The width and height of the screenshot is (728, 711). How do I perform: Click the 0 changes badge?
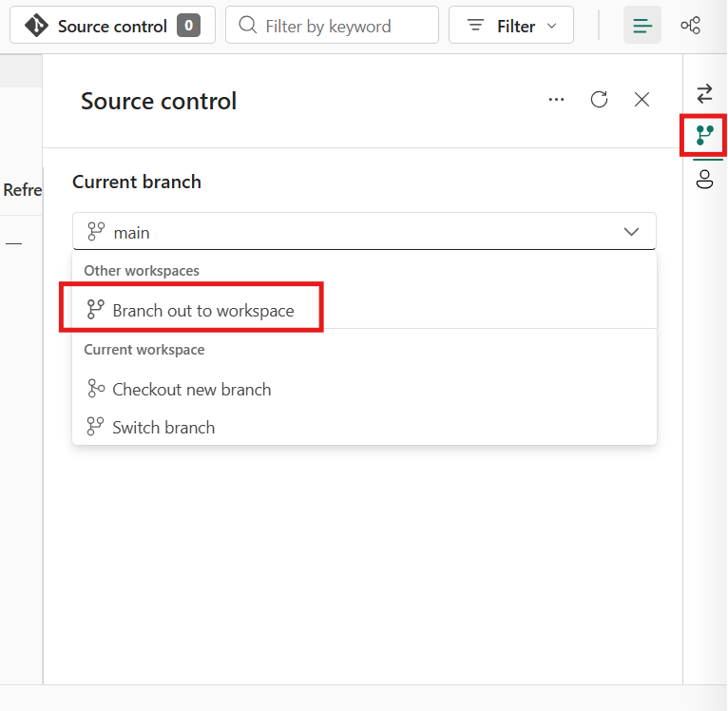pyautogui.click(x=188, y=25)
